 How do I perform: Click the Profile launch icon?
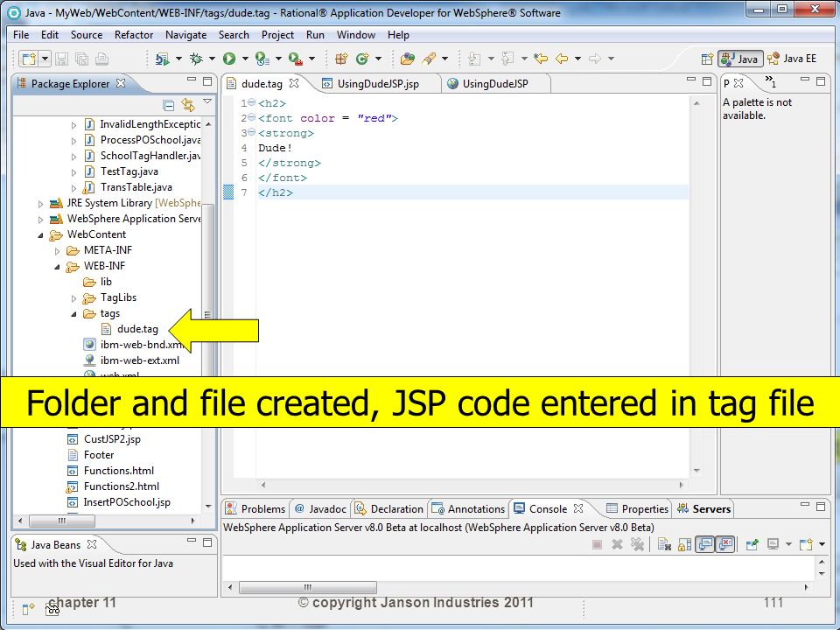point(262,59)
